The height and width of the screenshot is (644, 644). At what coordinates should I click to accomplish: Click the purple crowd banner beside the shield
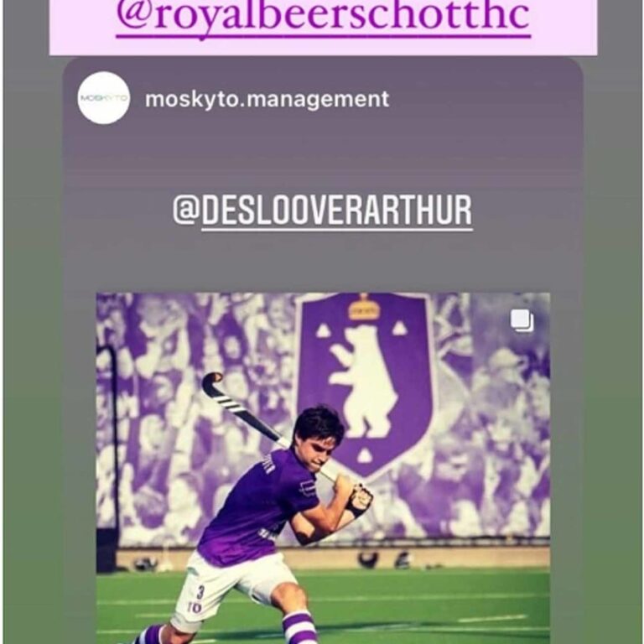click(493, 431)
